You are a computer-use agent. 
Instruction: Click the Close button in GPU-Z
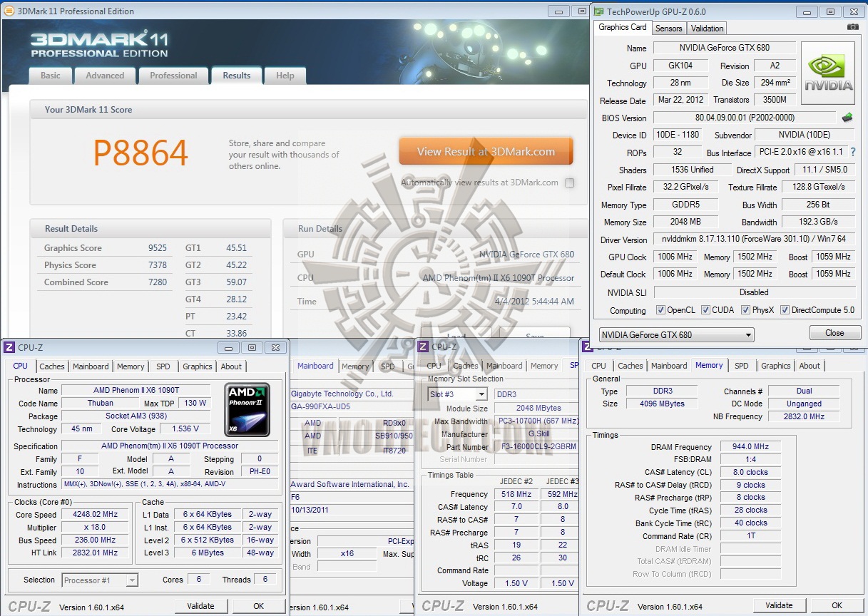click(x=834, y=333)
